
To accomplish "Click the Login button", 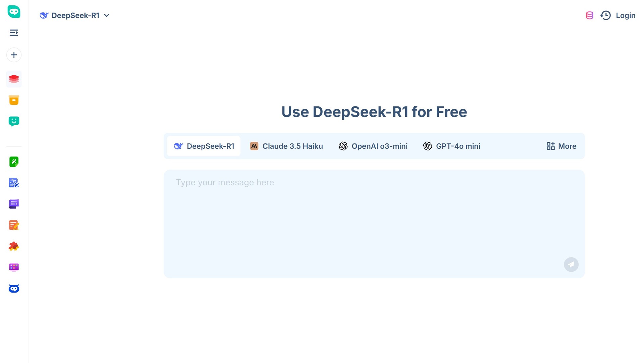I will [626, 15].
